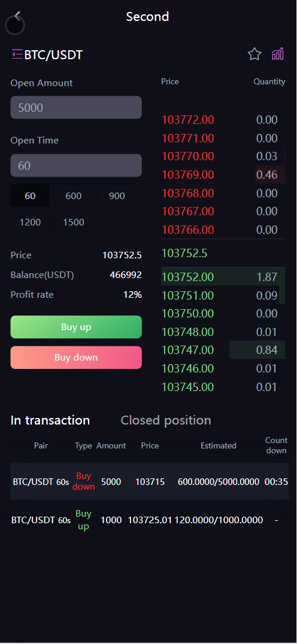Select the 600 seconds open time option
297x644 pixels.
tap(74, 196)
